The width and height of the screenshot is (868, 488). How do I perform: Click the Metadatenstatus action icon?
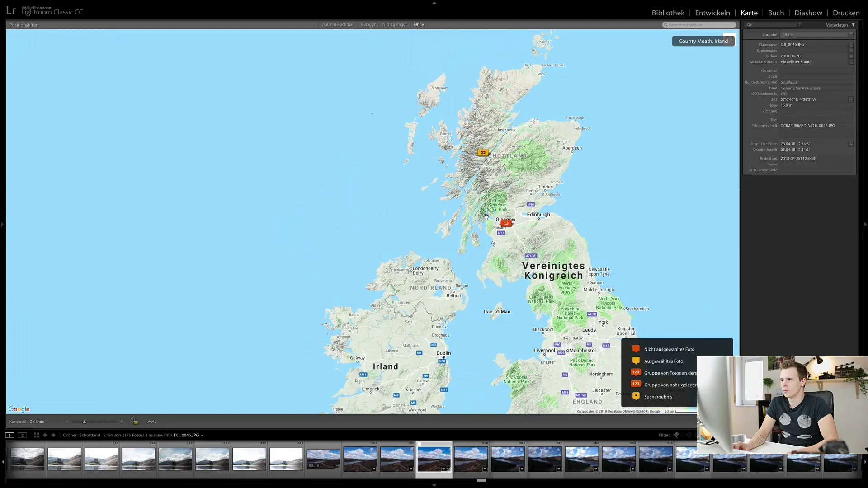click(851, 62)
